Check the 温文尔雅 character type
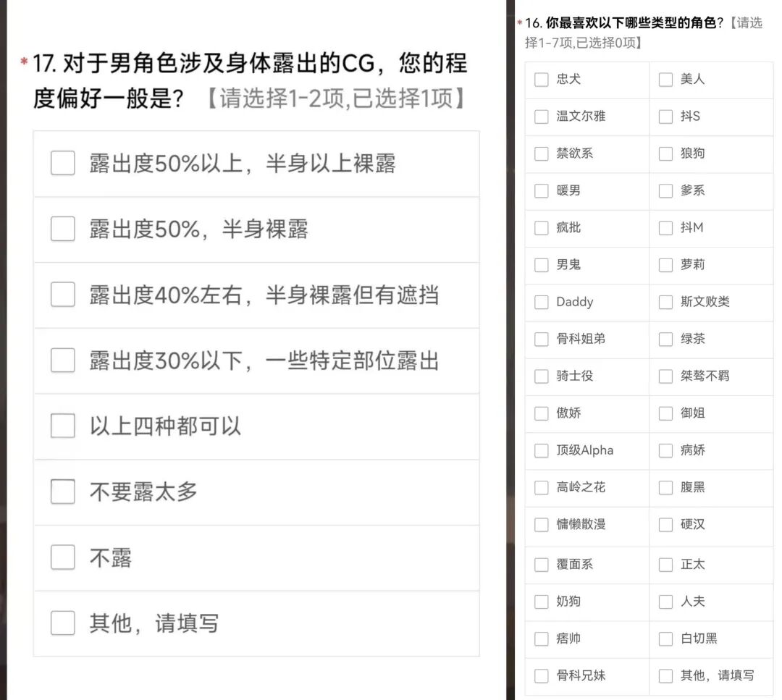Image resolution: width=782 pixels, height=700 pixels. pyautogui.click(x=541, y=117)
